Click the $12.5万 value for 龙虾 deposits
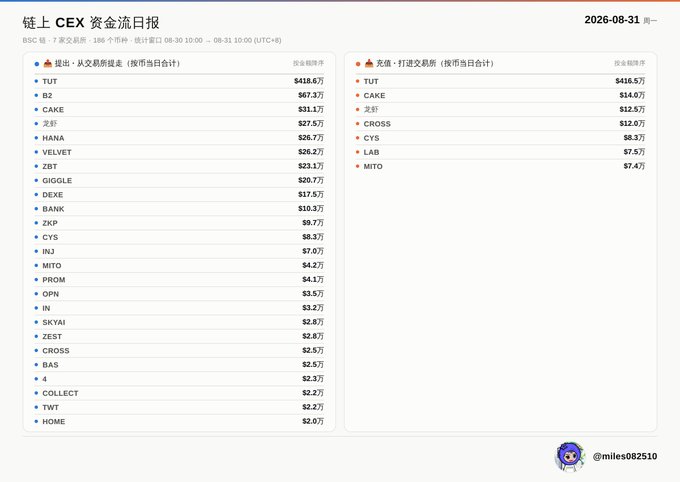Screen dimensions: 680x482 coord(632,109)
